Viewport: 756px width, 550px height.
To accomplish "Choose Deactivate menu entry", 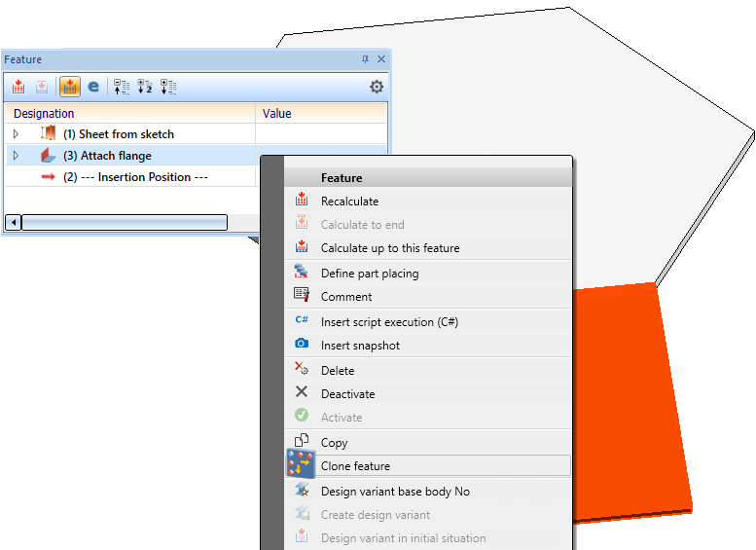I will point(428,393).
